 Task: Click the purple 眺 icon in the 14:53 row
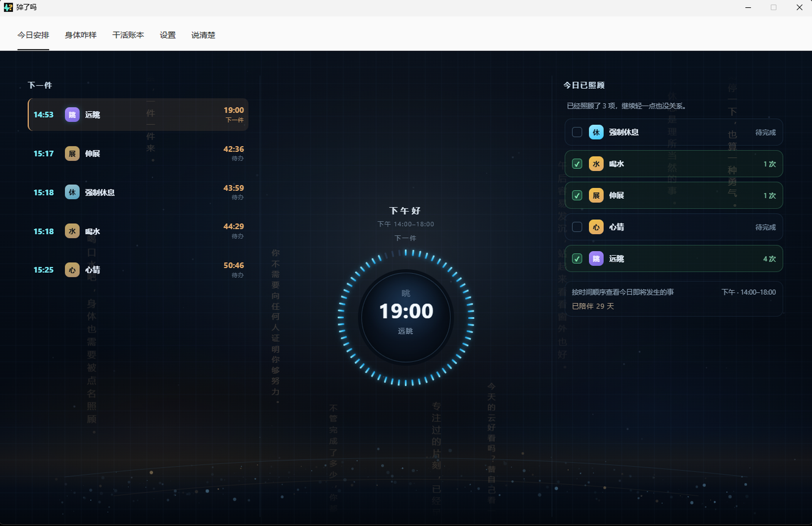72,115
